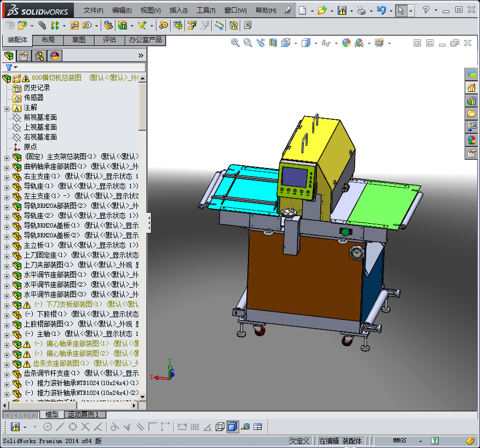Click the Insert Components icon

click(x=22, y=25)
